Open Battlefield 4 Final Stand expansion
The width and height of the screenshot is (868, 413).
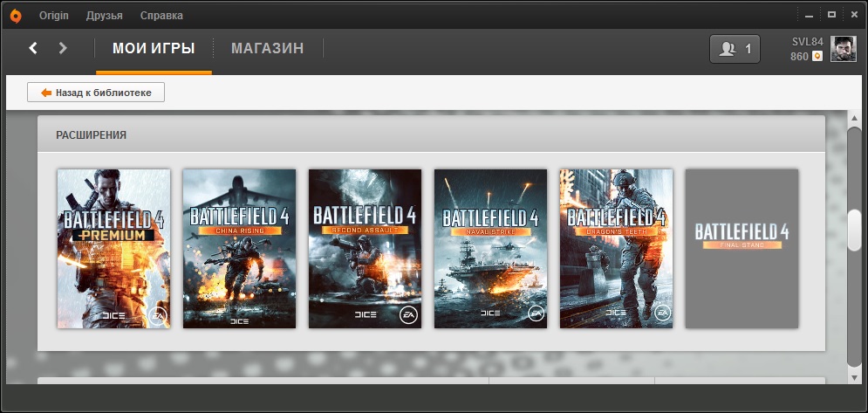(742, 248)
